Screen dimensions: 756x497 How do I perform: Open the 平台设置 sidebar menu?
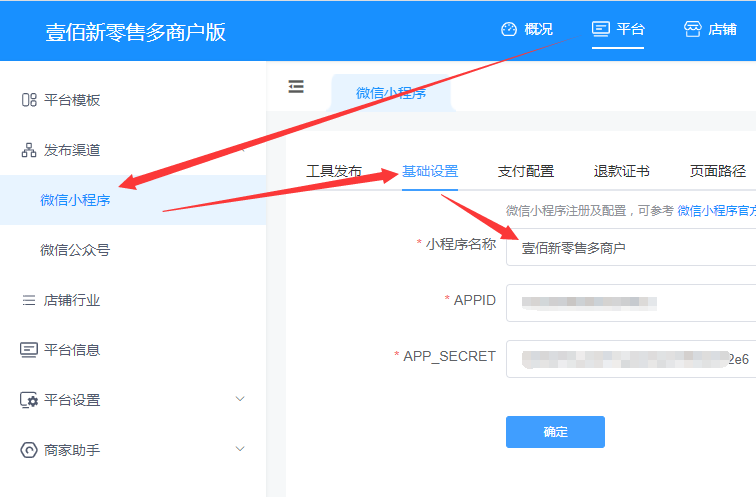(133, 400)
